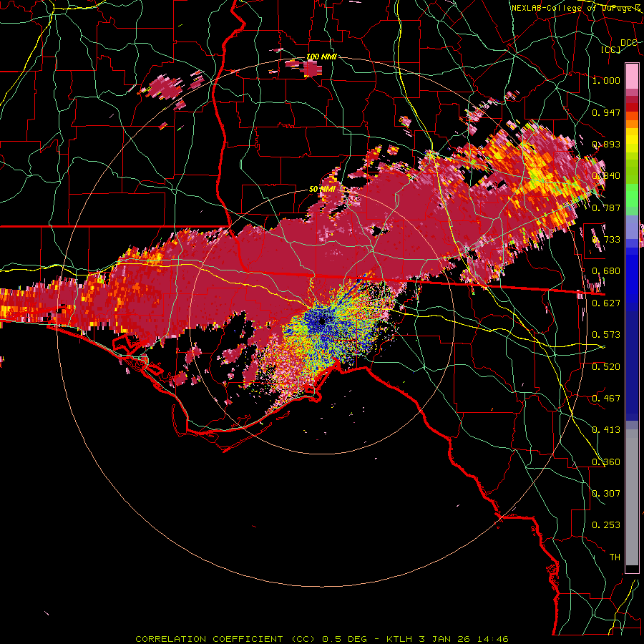Click the 0.733 color scale label
This screenshot has width=644, height=644.
(606, 240)
